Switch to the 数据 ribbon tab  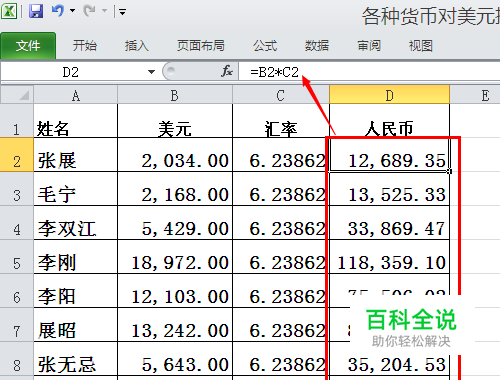coord(317,46)
